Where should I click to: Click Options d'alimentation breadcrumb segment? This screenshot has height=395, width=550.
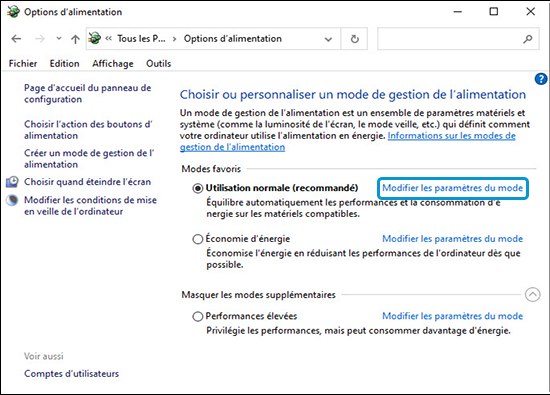pos(233,39)
